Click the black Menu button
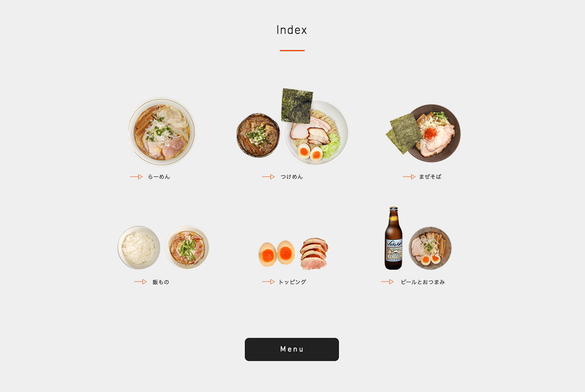 [x=292, y=349]
